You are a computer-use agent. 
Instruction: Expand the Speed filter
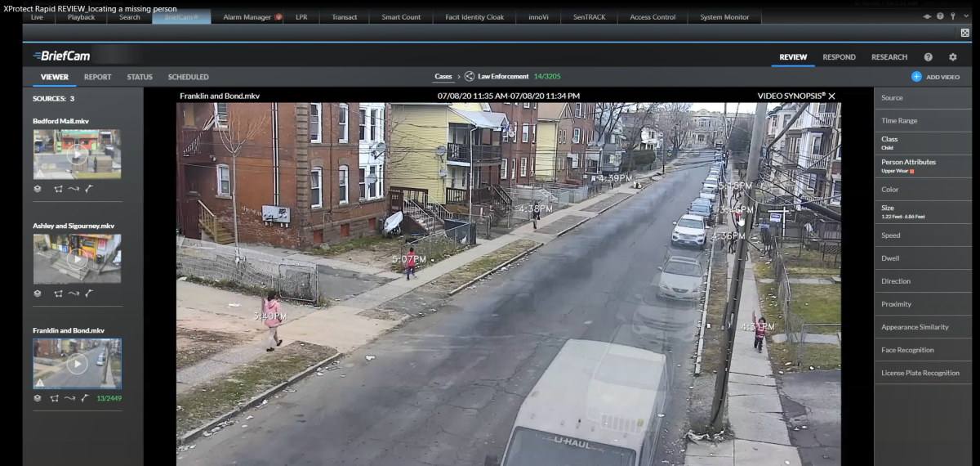pyautogui.click(x=923, y=235)
